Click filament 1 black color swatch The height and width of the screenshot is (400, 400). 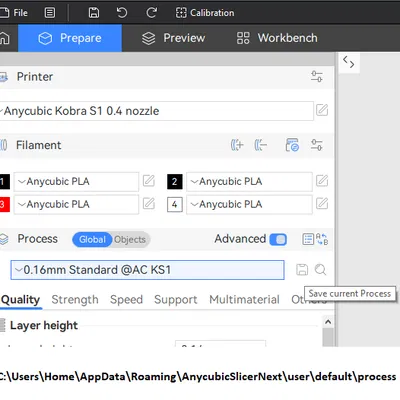point(5,182)
